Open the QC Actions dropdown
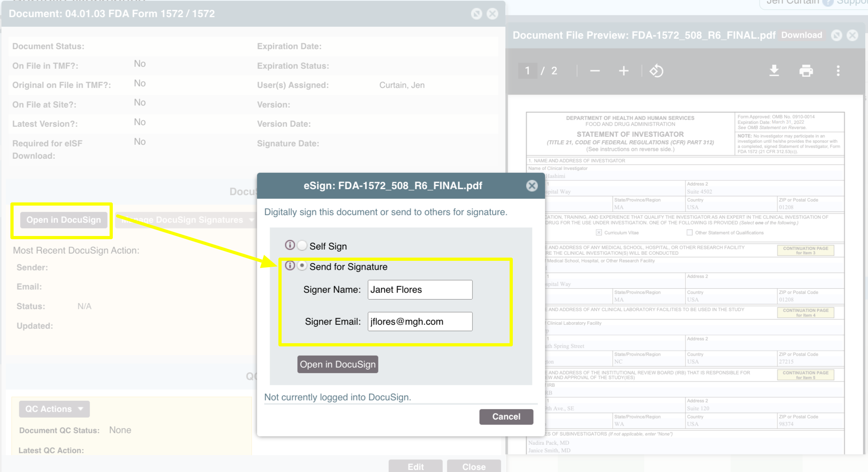868x472 pixels. coord(54,409)
